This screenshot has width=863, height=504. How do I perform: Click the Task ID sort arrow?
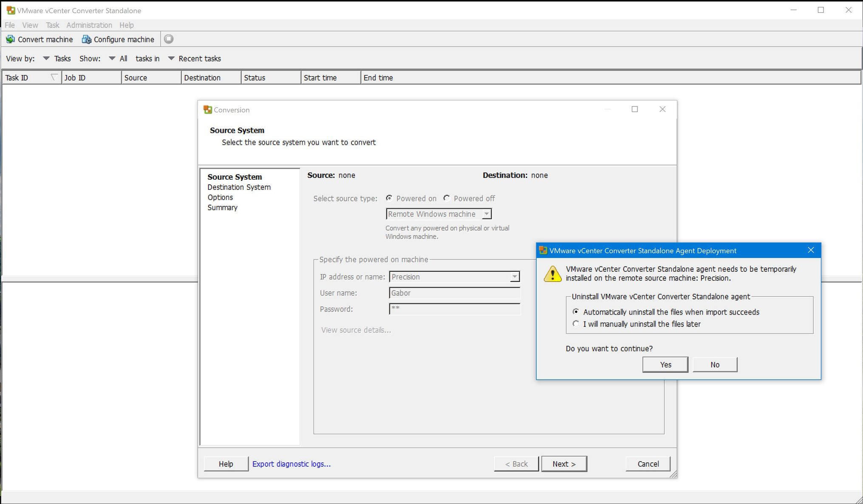pyautogui.click(x=54, y=77)
